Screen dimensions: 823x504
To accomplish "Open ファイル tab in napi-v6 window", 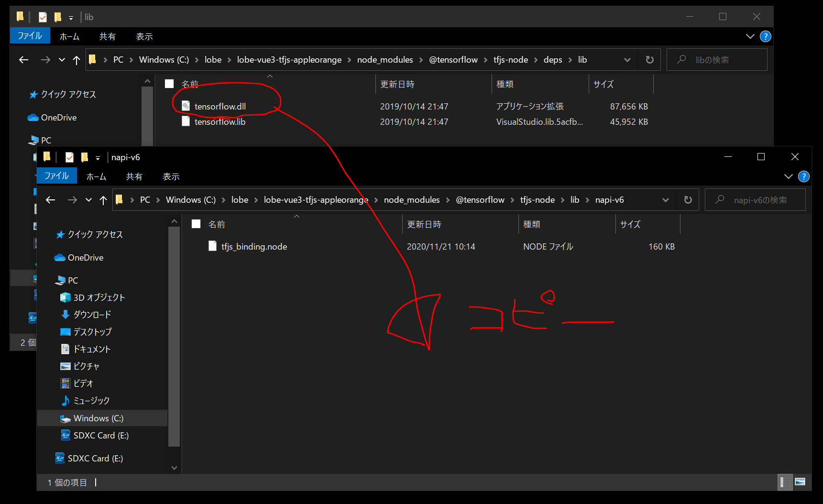I will coord(57,176).
